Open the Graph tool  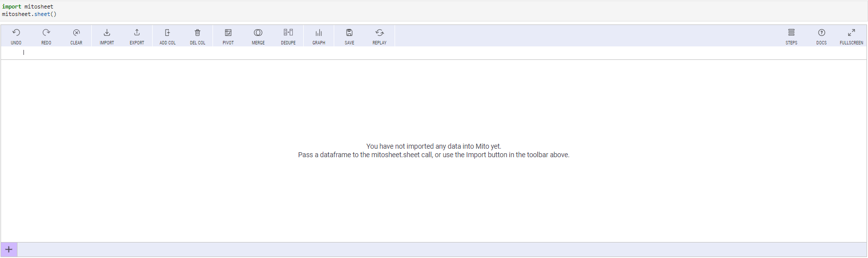(319, 36)
